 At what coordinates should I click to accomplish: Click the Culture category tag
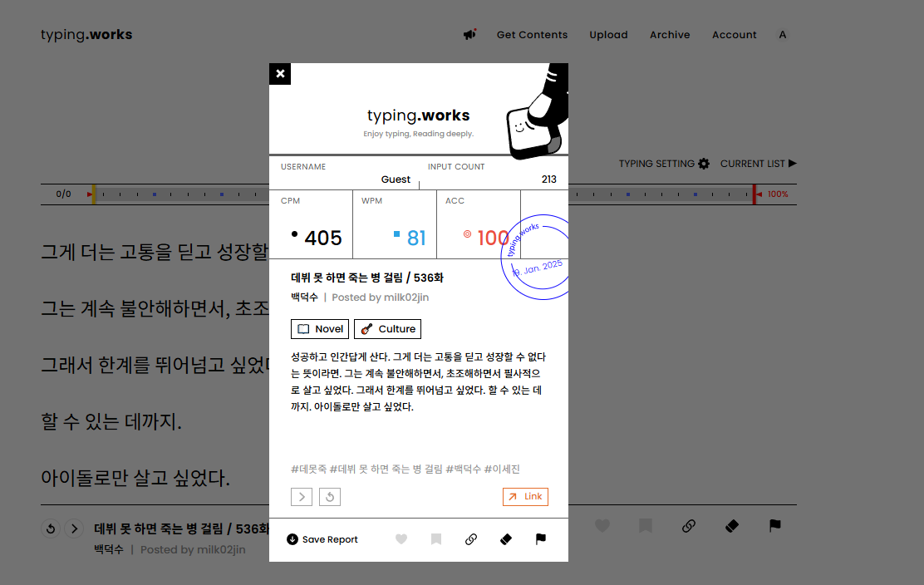coord(388,329)
